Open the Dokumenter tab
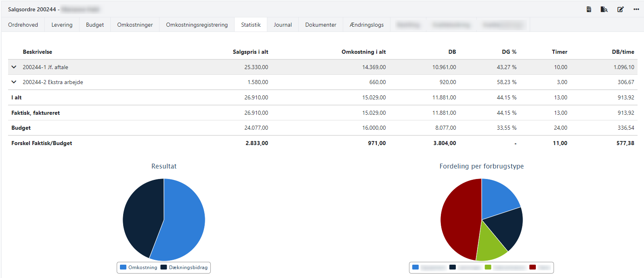Screen dimensions: 644x278 pyautogui.click(x=321, y=25)
